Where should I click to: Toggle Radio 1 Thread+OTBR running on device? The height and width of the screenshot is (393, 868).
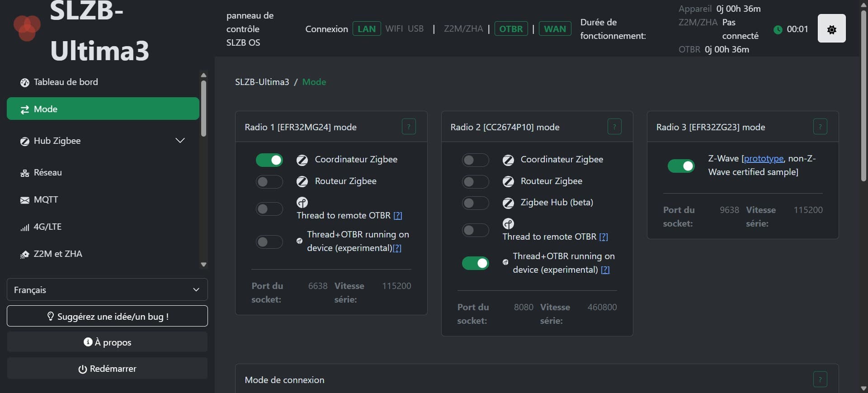269,241
